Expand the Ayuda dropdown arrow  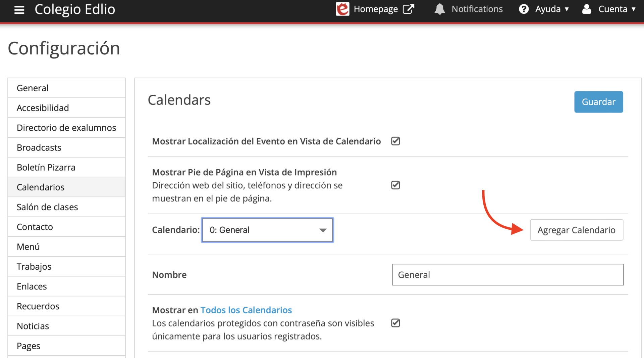[567, 9]
